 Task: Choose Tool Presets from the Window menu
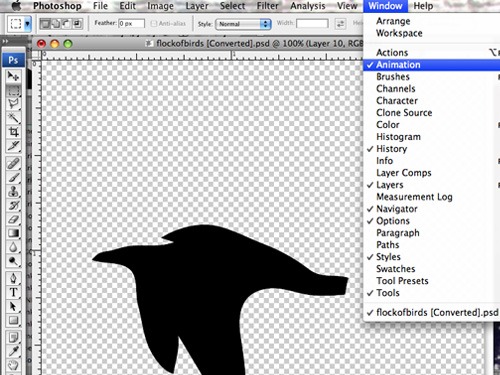click(432, 281)
